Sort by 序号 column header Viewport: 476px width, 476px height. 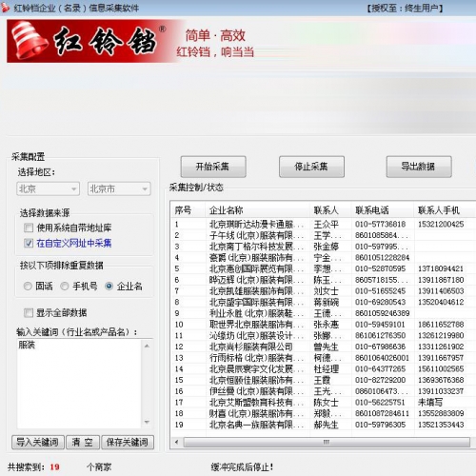(x=188, y=210)
